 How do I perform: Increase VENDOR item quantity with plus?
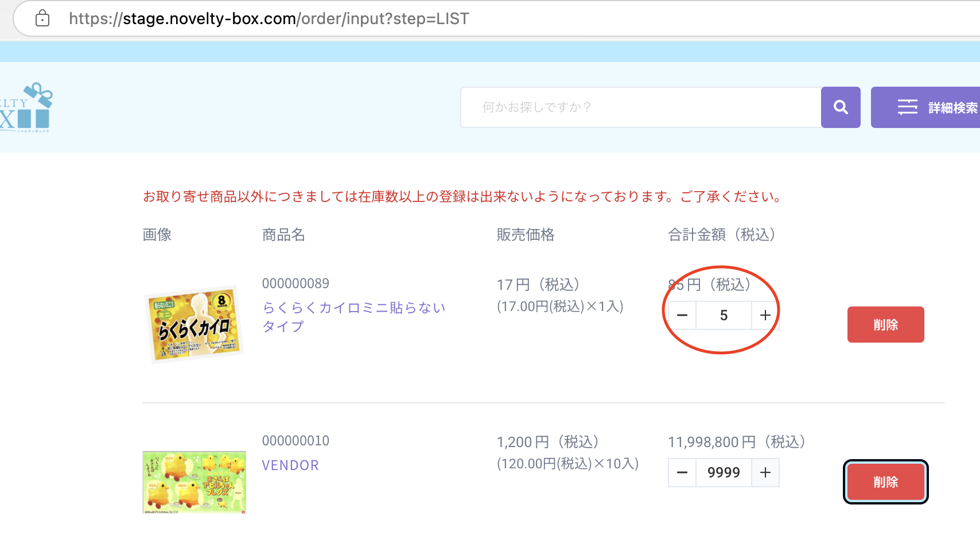pyautogui.click(x=765, y=472)
